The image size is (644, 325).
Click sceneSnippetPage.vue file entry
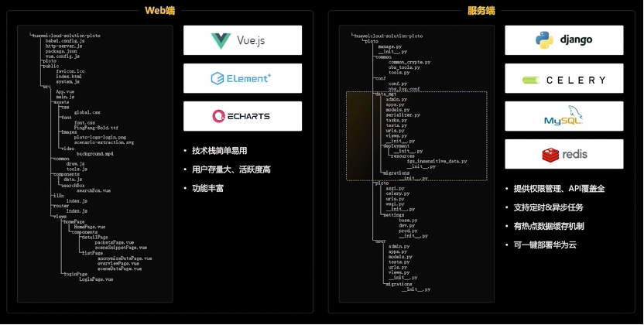[x=122, y=248]
